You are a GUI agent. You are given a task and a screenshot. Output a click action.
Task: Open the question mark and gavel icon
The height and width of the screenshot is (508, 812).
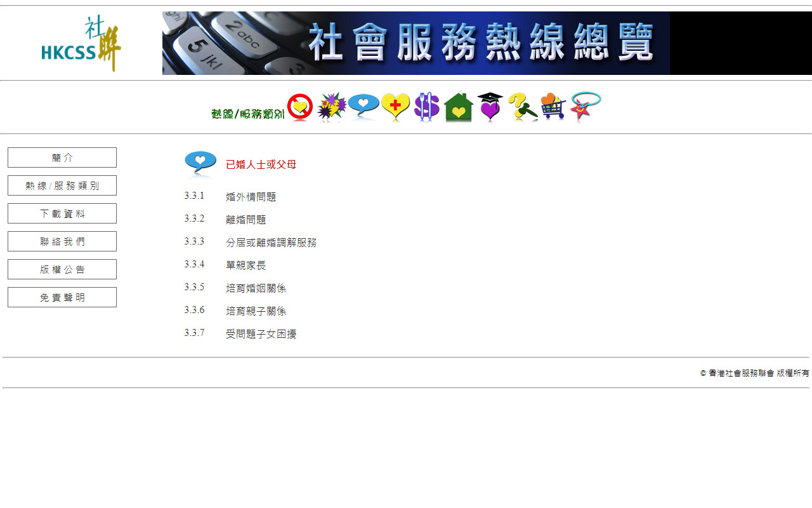point(522,107)
